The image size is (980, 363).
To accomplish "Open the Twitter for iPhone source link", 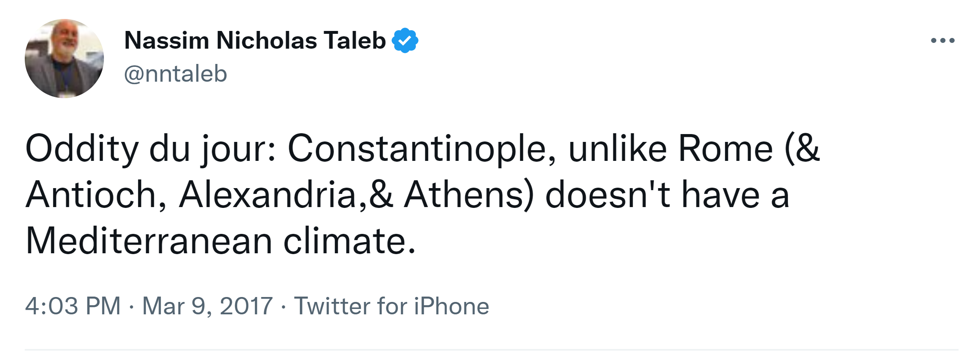I will pos(391,306).
